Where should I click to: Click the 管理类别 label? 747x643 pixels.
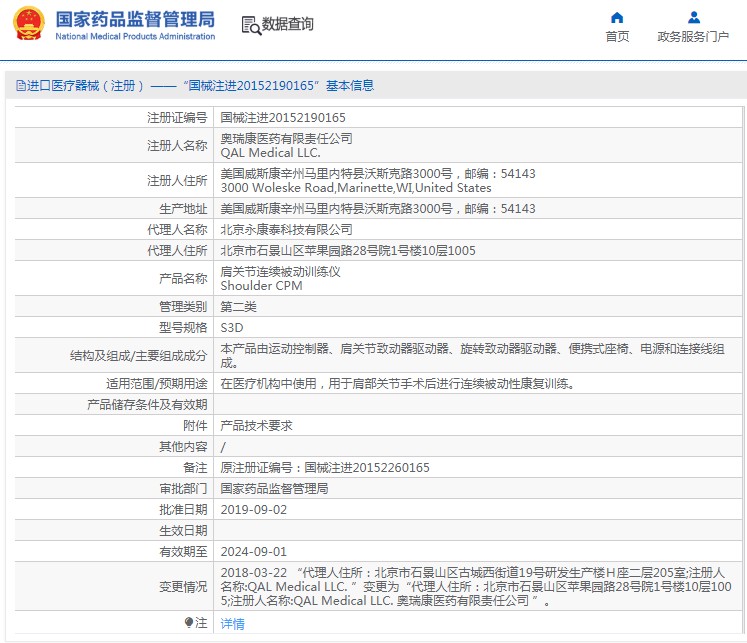tap(183, 307)
